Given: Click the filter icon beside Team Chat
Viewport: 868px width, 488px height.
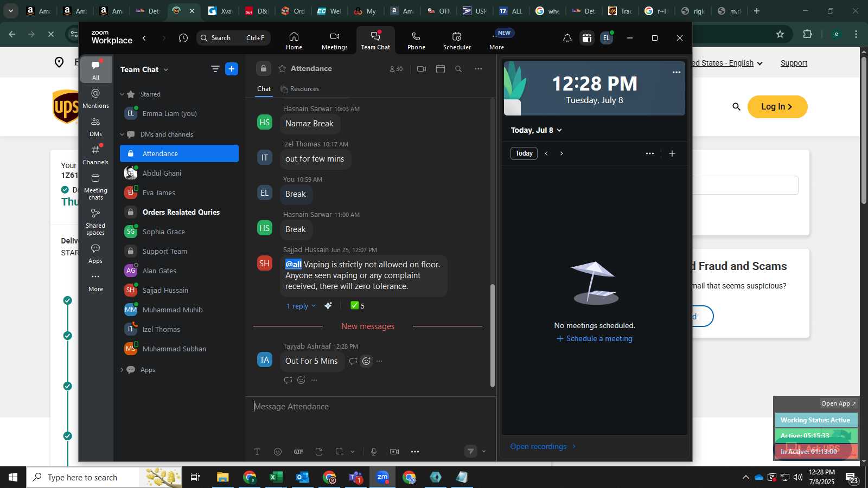Looking at the screenshot, I should coord(215,69).
